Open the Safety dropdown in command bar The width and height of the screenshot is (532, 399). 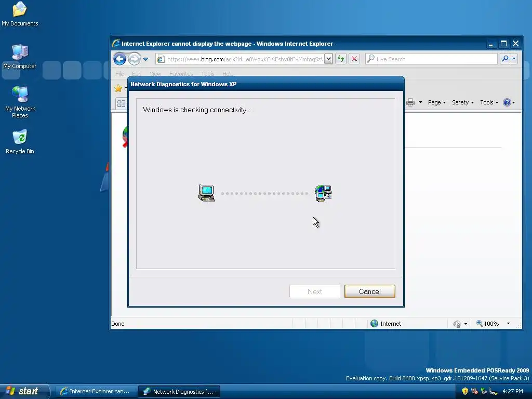coord(463,102)
